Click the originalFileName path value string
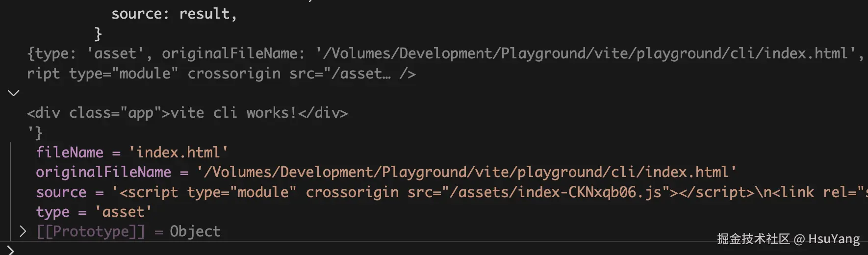Screen dimensions: 868x255 click(x=466, y=172)
